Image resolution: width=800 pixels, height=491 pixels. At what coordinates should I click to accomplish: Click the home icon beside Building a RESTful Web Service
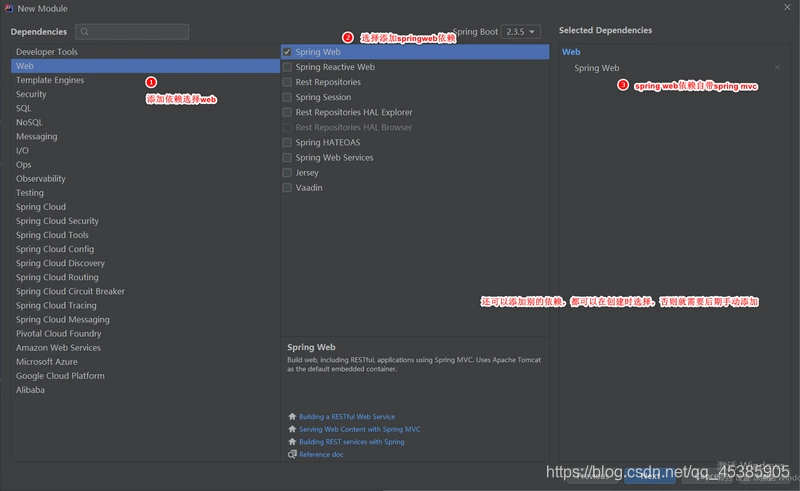pyautogui.click(x=292, y=416)
